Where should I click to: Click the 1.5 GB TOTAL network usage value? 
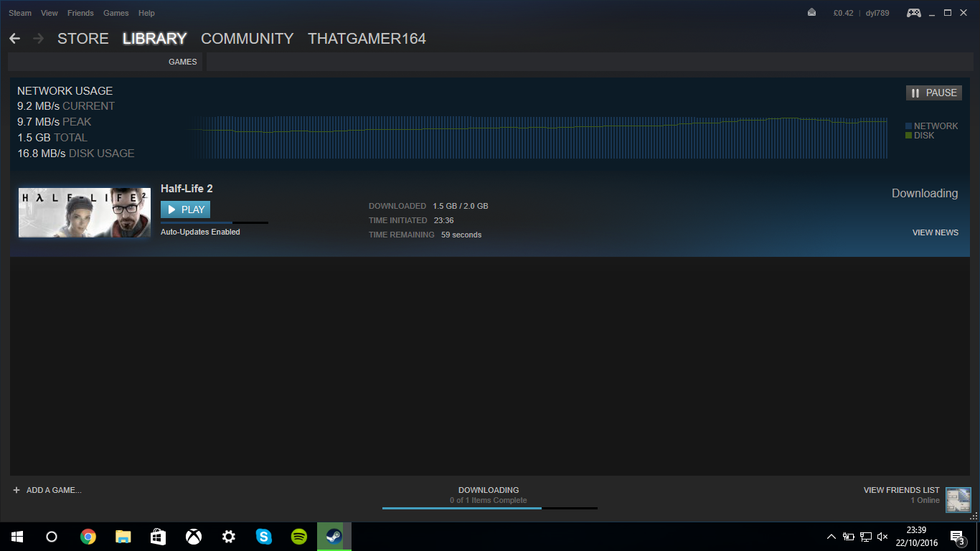pos(52,138)
